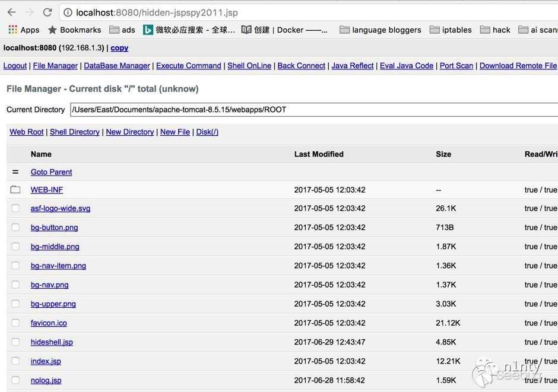Reload the page with refresh icon
The height and width of the screenshot is (392, 558).
[47, 12]
